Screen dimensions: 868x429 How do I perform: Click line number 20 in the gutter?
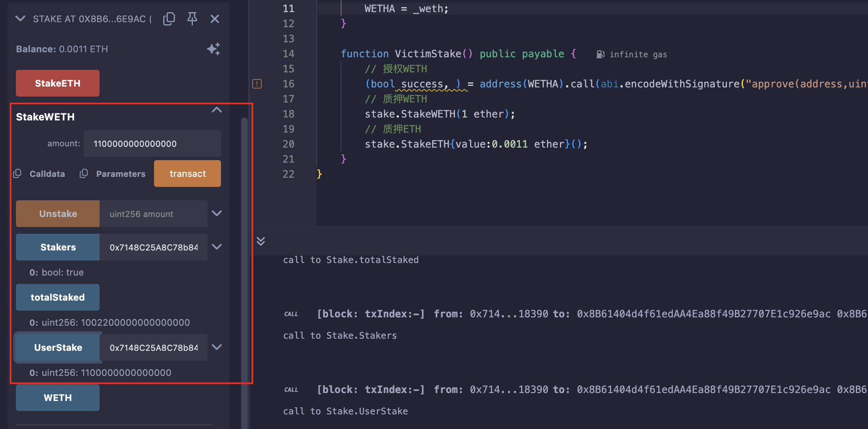(288, 144)
